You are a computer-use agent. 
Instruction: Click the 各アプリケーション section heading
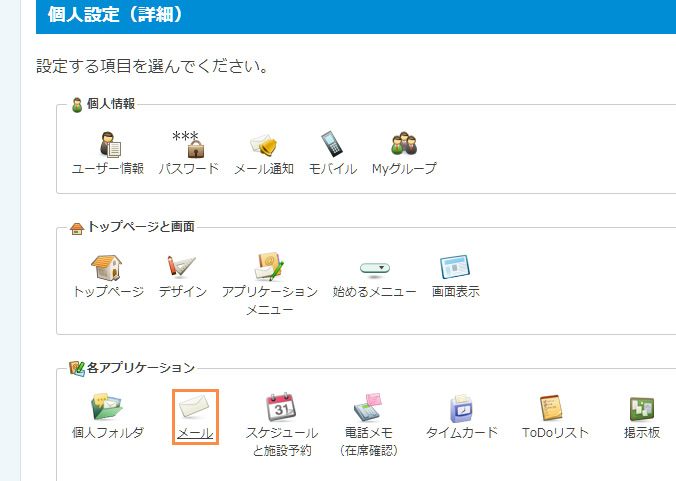(141, 368)
